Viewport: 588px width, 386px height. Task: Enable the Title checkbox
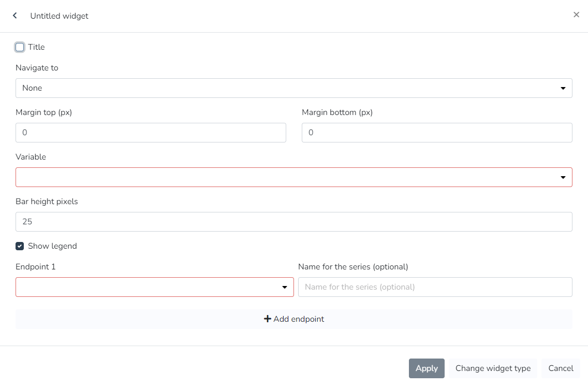pos(20,47)
